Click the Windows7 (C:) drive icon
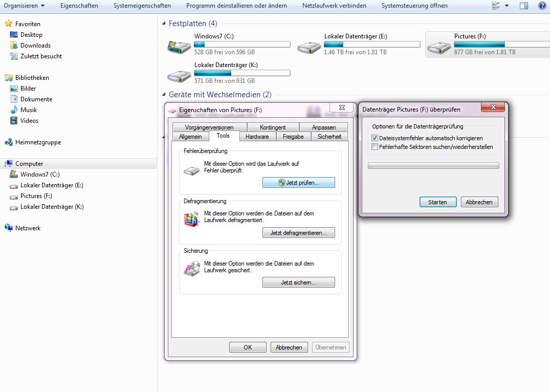Viewport: 550px width, 392px height. (x=179, y=46)
